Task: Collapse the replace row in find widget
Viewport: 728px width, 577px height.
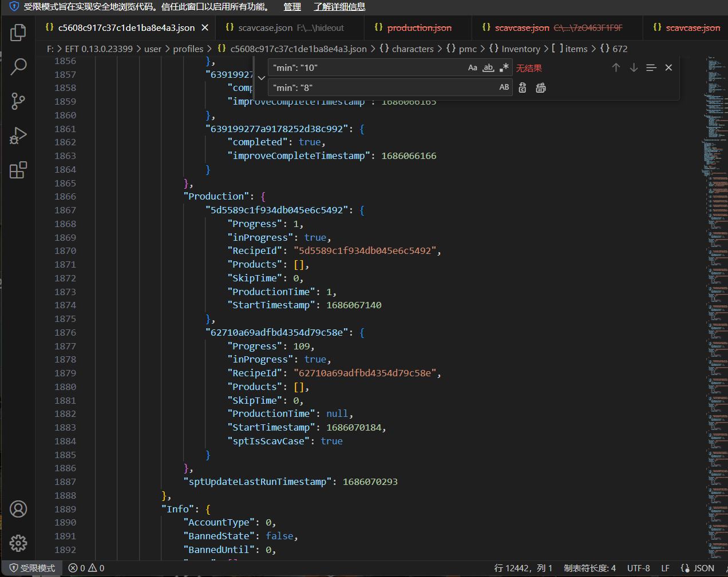Action: click(x=261, y=78)
